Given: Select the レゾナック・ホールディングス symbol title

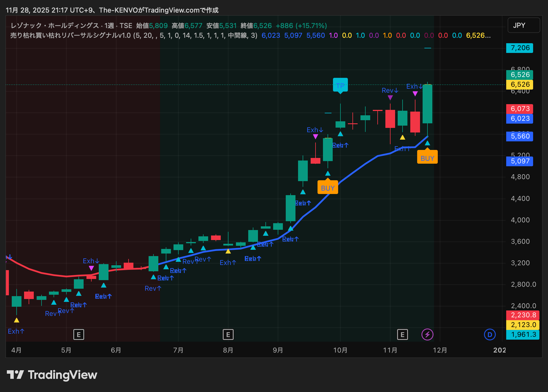Looking at the screenshot, I should pos(55,26).
